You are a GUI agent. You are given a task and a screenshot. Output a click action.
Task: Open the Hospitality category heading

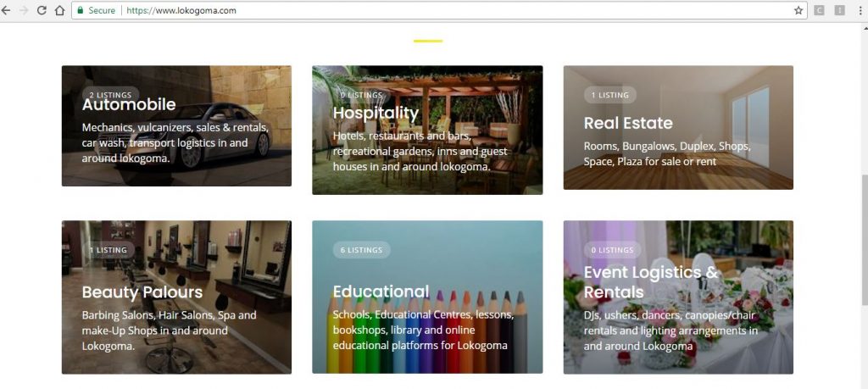376,113
